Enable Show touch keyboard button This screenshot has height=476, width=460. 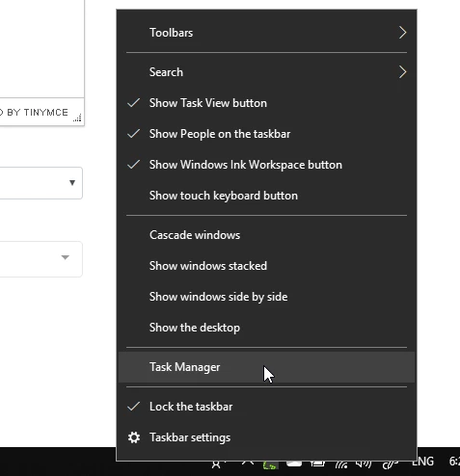(266, 196)
